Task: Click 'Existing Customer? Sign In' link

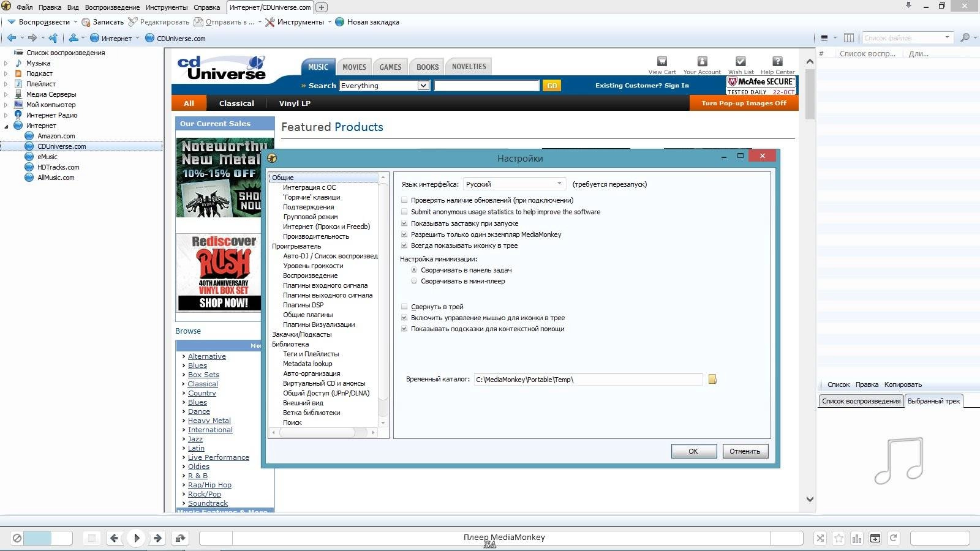Action: pos(642,86)
